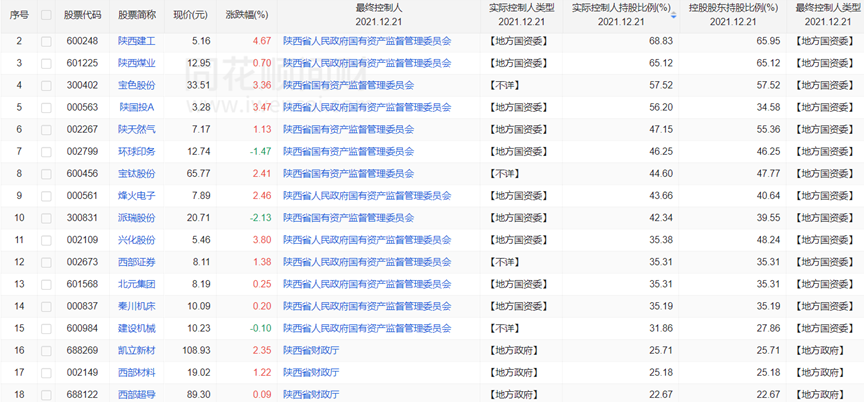864x402 pixels.
Task: Click 陕西省财政厅 link in 凯立新材 row
Action: point(311,351)
